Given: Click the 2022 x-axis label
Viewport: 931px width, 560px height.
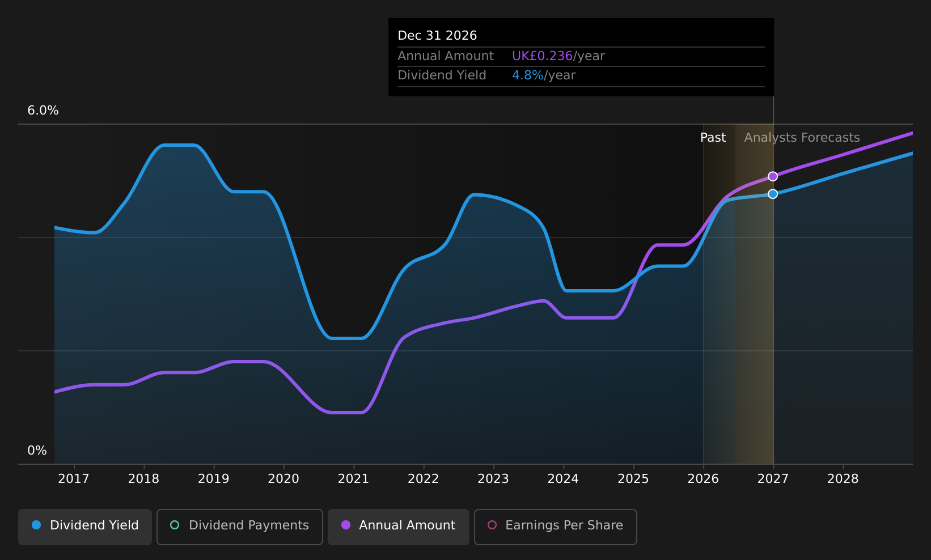Looking at the screenshot, I should (424, 479).
